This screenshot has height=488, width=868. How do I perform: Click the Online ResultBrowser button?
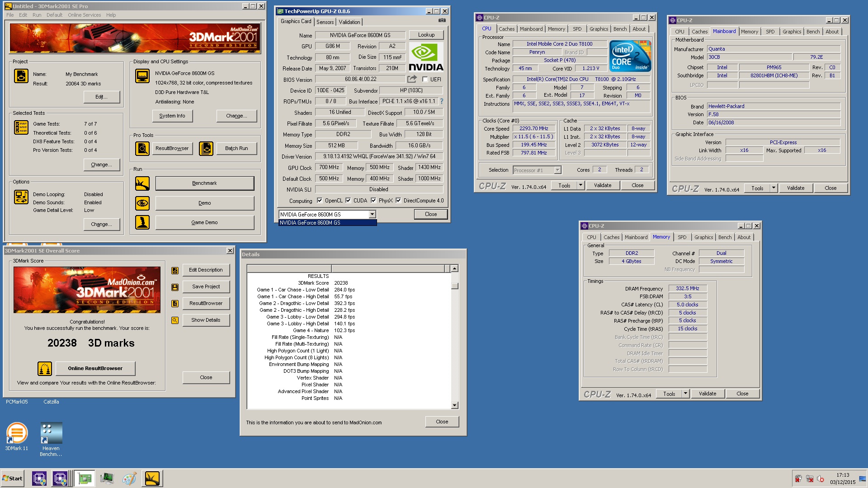95,369
